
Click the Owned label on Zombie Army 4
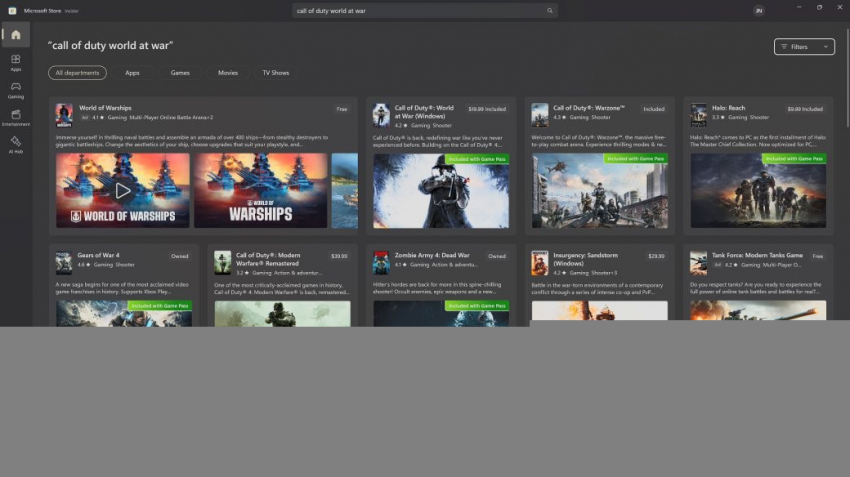tap(497, 256)
